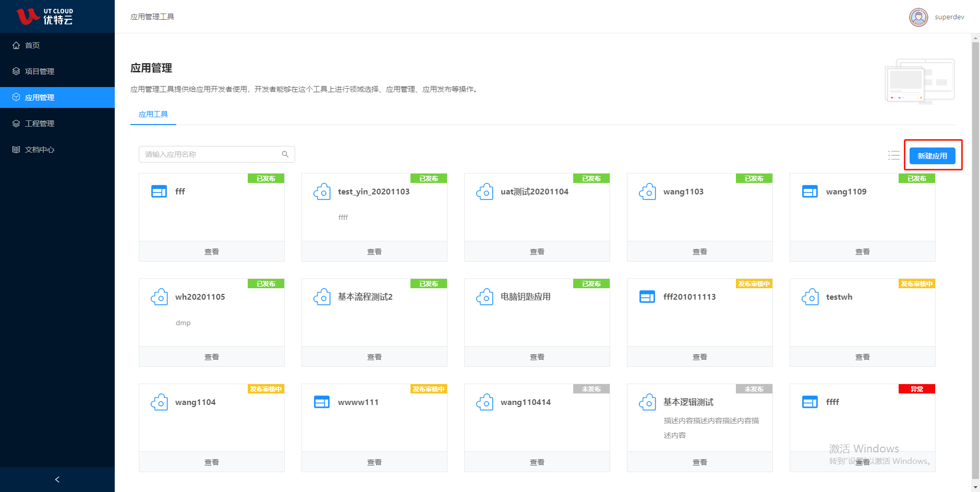The width and height of the screenshot is (980, 492).
Task: Click 查看 on the test_yin_20201103 card
Action: coord(374,252)
